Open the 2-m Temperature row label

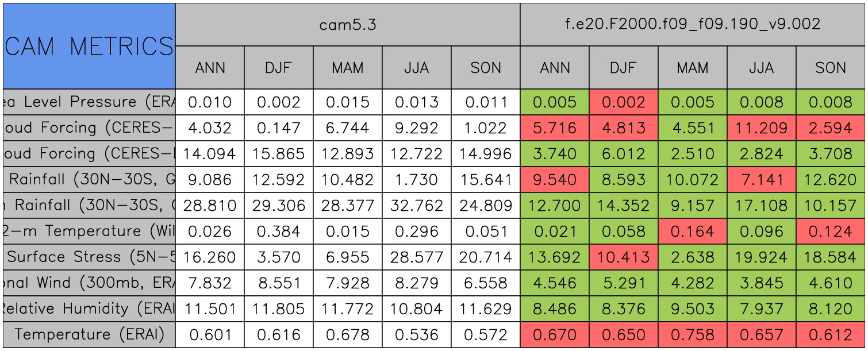tap(89, 232)
